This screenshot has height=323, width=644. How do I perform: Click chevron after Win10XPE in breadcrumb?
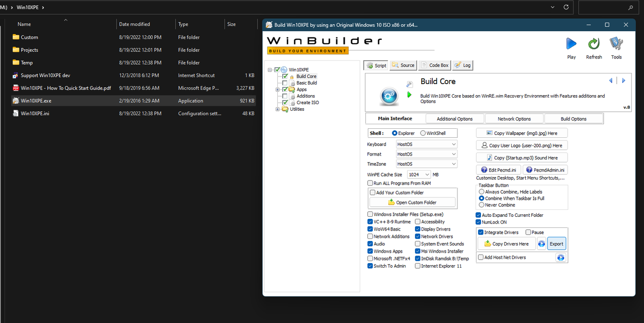[43, 8]
